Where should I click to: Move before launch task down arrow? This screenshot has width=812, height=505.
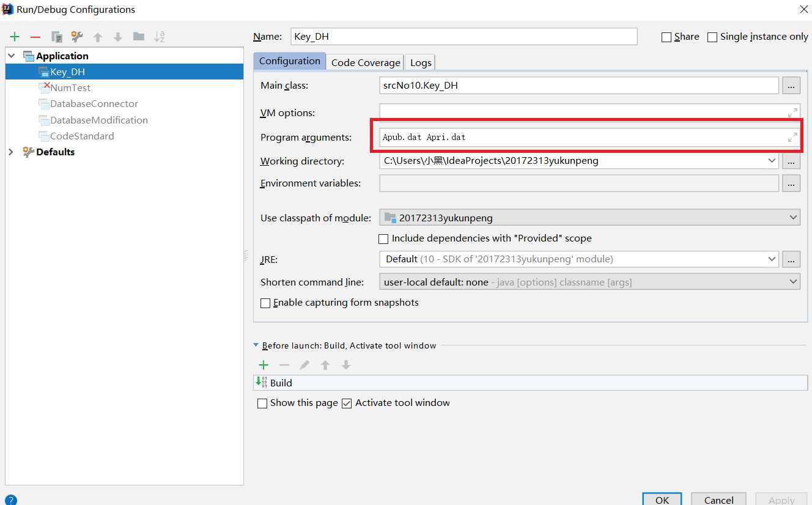click(346, 365)
